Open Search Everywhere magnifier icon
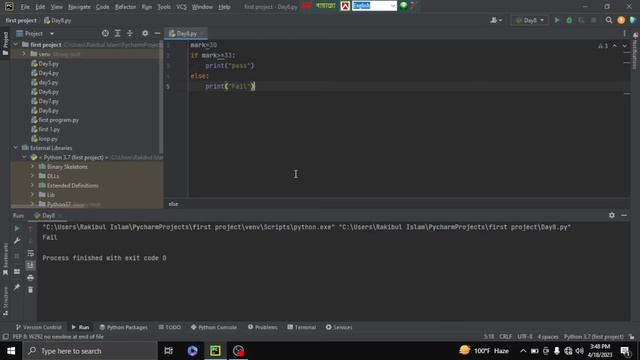The height and width of the screenshot is (360, 640). (x=609, y=20)
